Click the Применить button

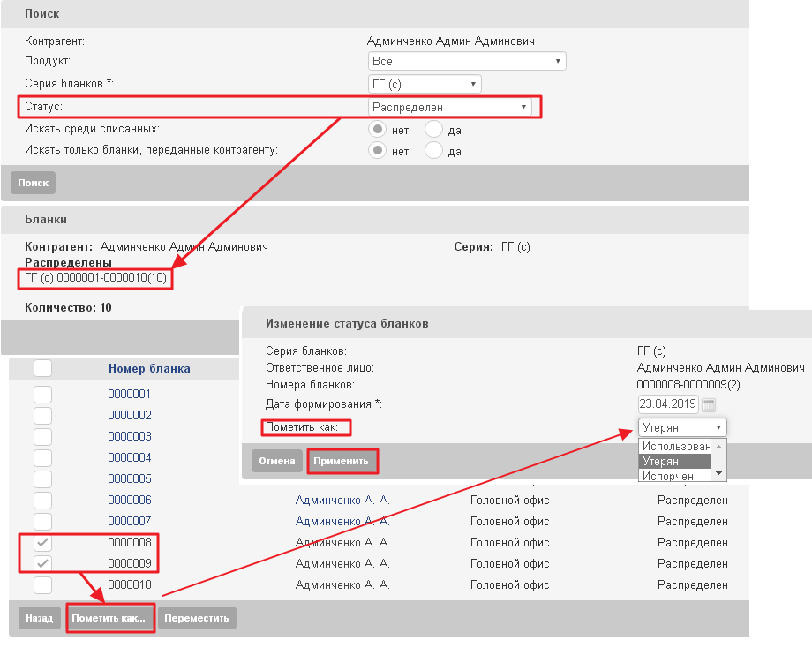pos(341,461)
